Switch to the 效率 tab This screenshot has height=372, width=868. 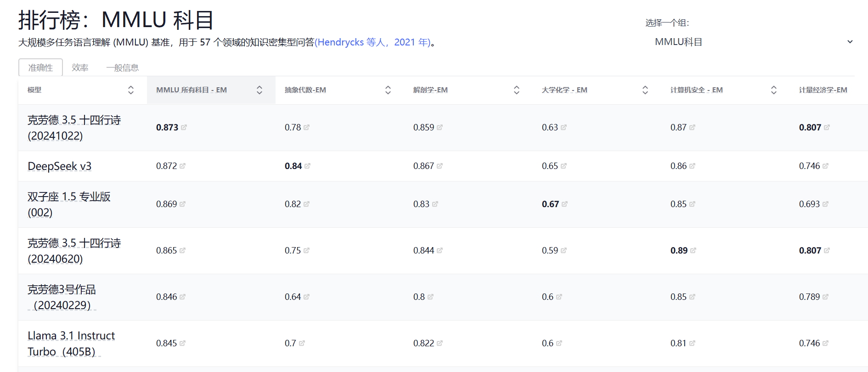point(80,68)
